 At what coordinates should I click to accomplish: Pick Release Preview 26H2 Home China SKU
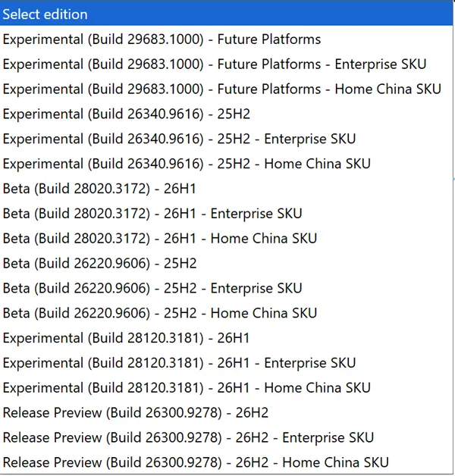226,462
